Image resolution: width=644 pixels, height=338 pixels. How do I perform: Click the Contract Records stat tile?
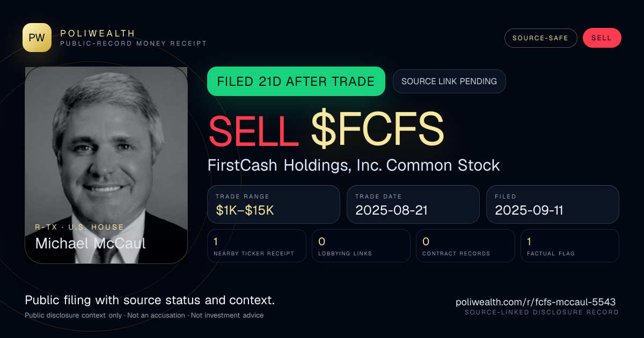[466, 246]
